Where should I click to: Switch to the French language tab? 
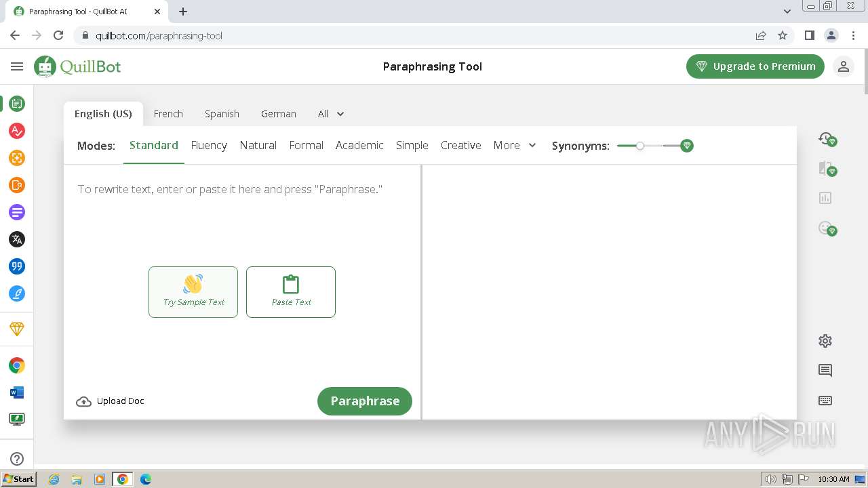[168, 114]
